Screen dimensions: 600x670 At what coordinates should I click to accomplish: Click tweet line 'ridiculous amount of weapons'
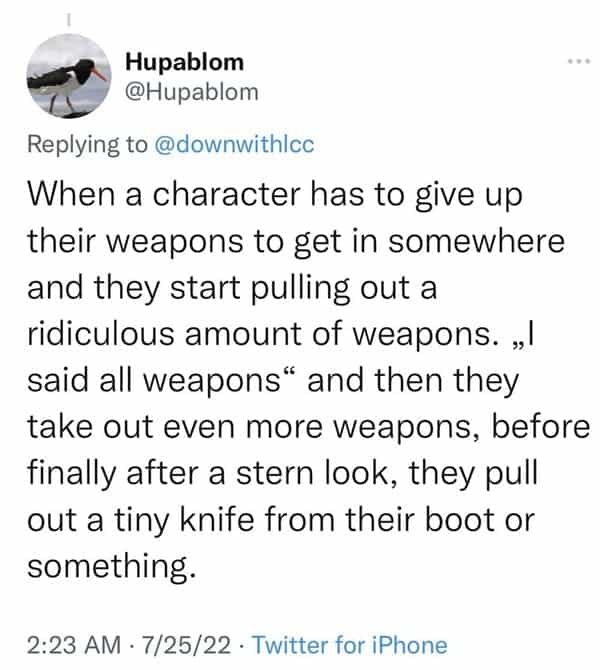point(260,335)
